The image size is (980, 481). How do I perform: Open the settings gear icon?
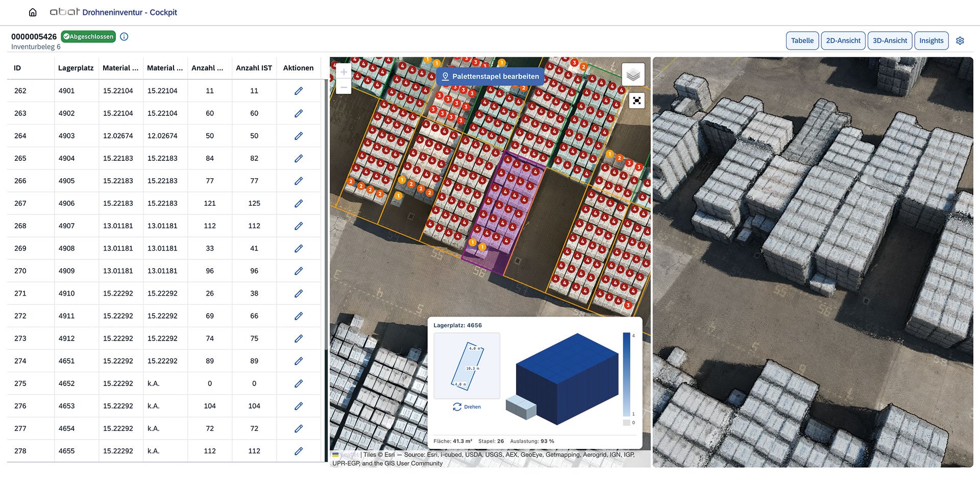point(960,41)
